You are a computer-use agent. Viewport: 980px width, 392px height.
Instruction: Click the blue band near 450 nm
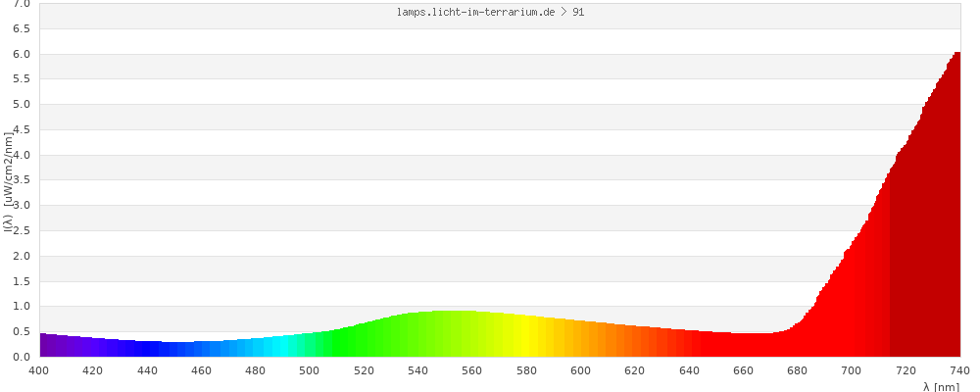174,349
